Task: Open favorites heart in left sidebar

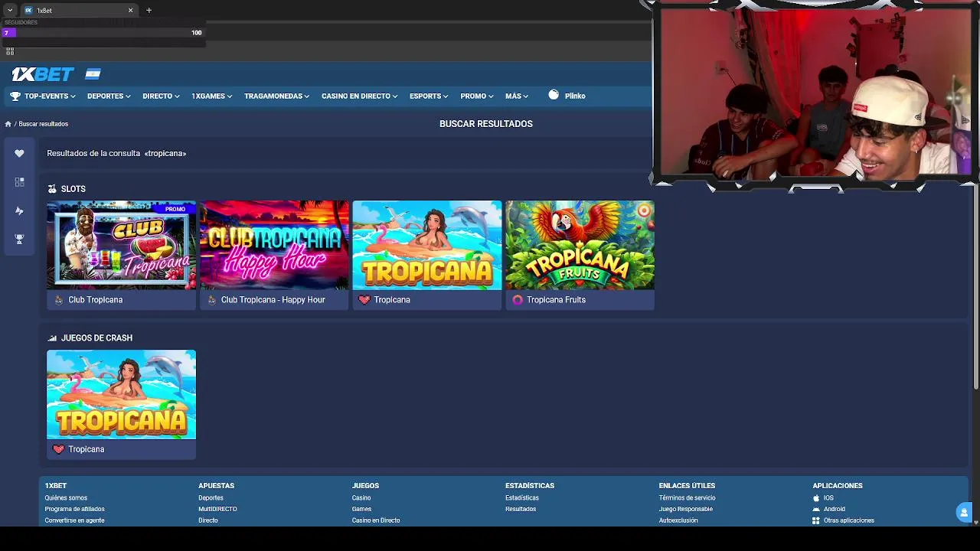Action: coord(19,153)
